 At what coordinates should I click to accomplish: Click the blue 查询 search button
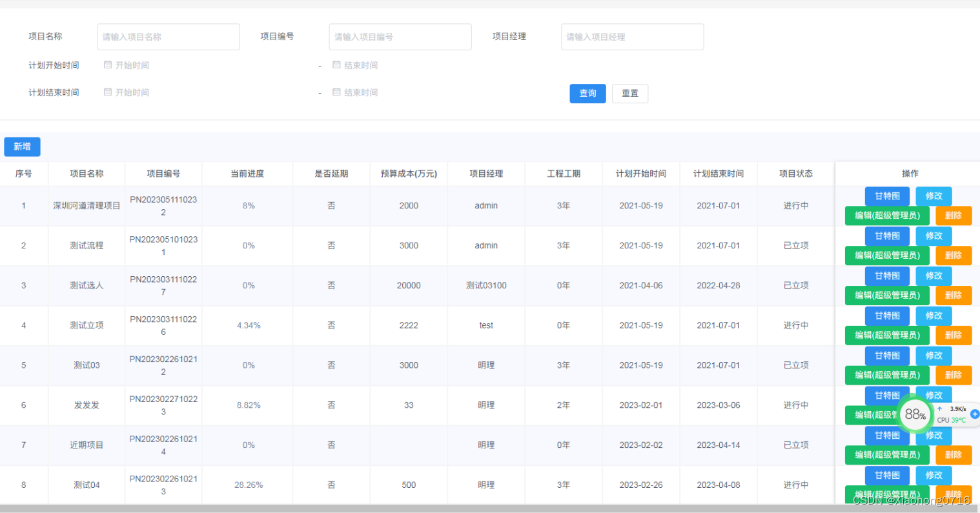587,93
